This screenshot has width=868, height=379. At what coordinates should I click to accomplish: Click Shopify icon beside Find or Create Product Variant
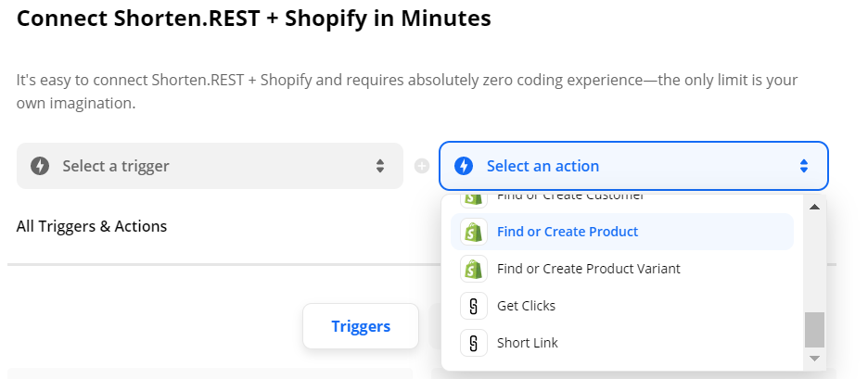(x=473, y=269)
